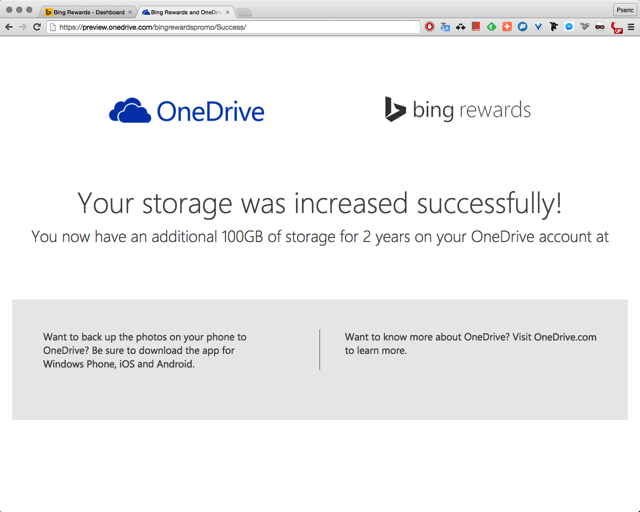Open the Chrome hamburger menu

pos(631,27)
